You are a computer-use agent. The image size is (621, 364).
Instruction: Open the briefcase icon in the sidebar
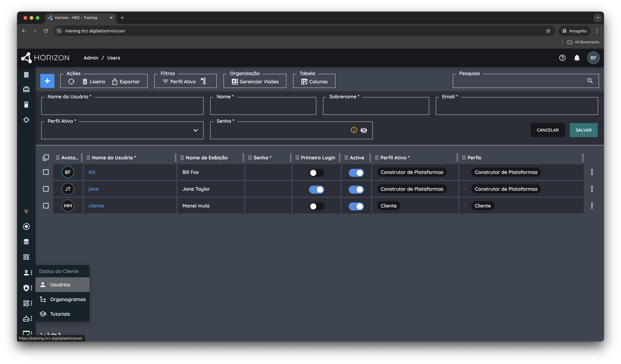coord(26,89)
